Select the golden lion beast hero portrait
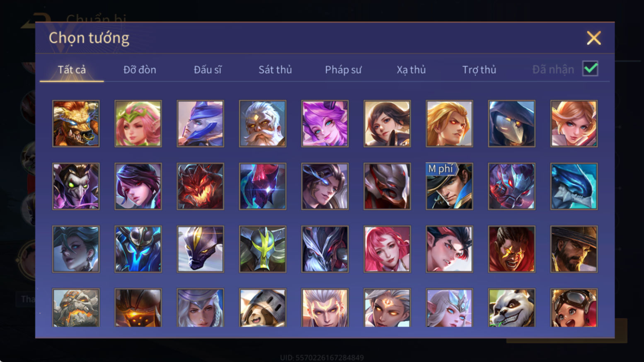The height and width of the screenshot is (362, 644). click(x=76, y=123)
